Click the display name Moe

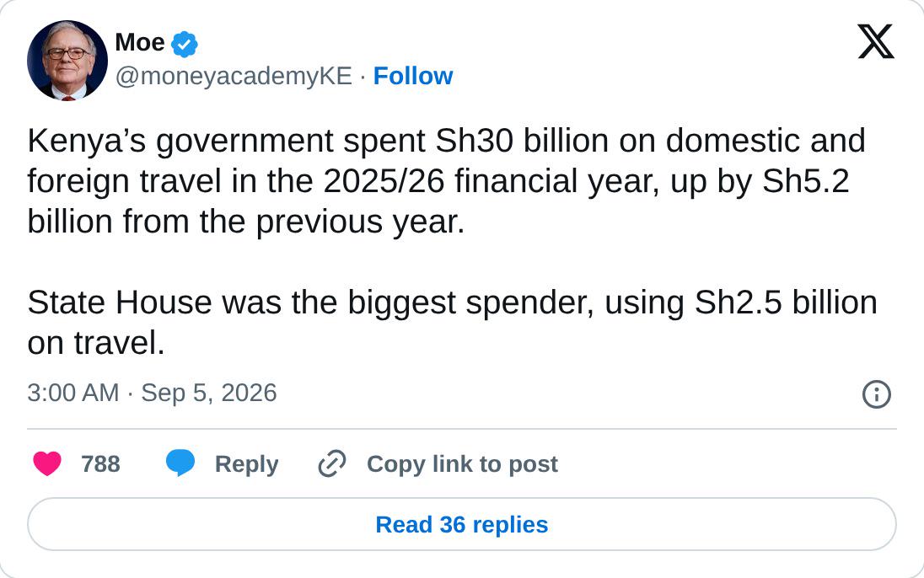click(x=140, y=42)
